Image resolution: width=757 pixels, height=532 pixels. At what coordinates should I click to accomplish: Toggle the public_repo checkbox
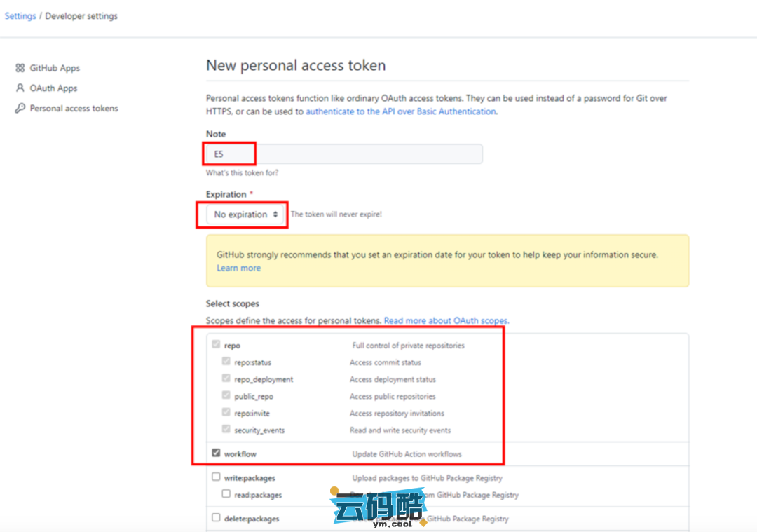pos(226,396)
